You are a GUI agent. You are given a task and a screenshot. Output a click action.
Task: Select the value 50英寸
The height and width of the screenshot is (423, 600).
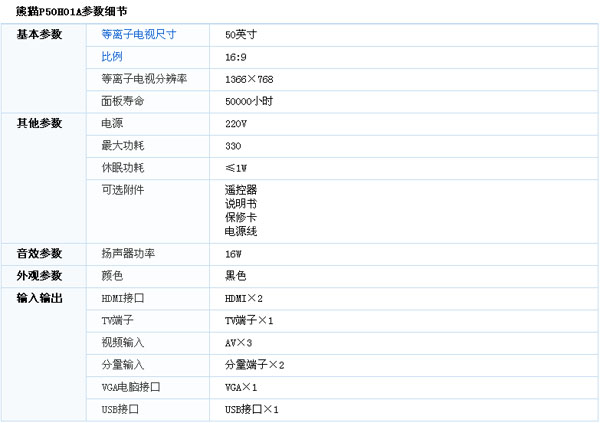click(241, 35)
